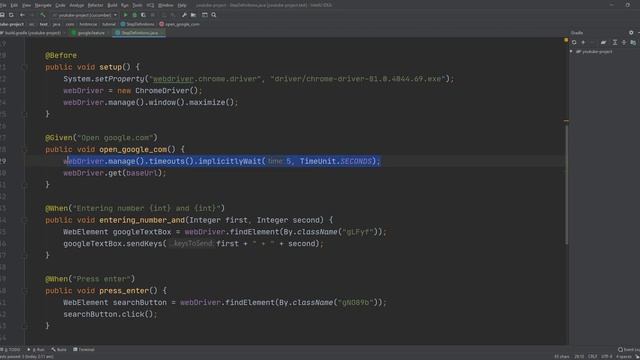Open the Build tool window button
The width and height of the screenshot is (640, 360).
point(59,350)
